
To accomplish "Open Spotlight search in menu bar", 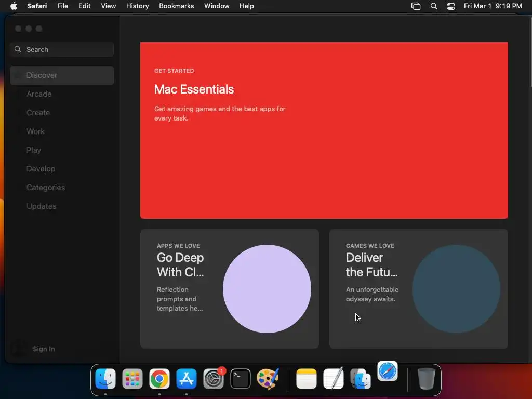I will 434,6.
